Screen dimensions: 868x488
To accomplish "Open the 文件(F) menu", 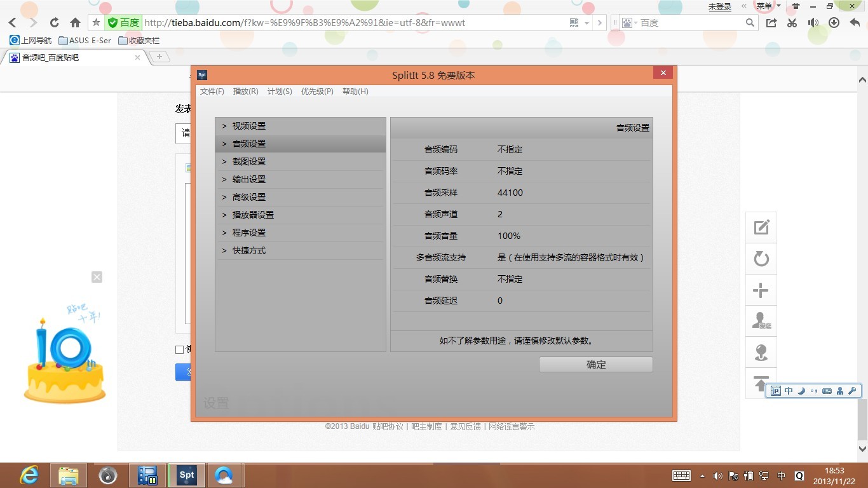I will [212, 91].
